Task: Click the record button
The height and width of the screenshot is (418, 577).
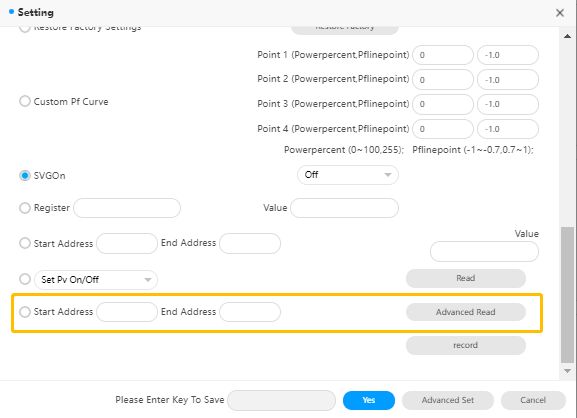Action: 466,345
